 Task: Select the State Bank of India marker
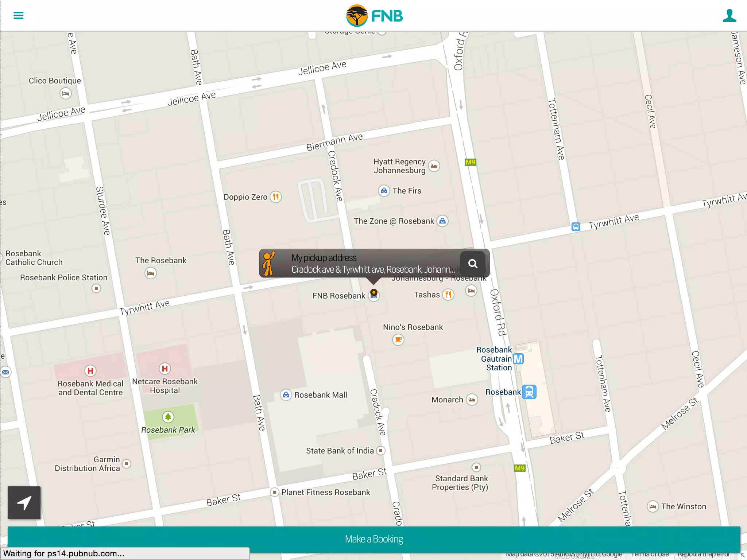pos(381,451)
